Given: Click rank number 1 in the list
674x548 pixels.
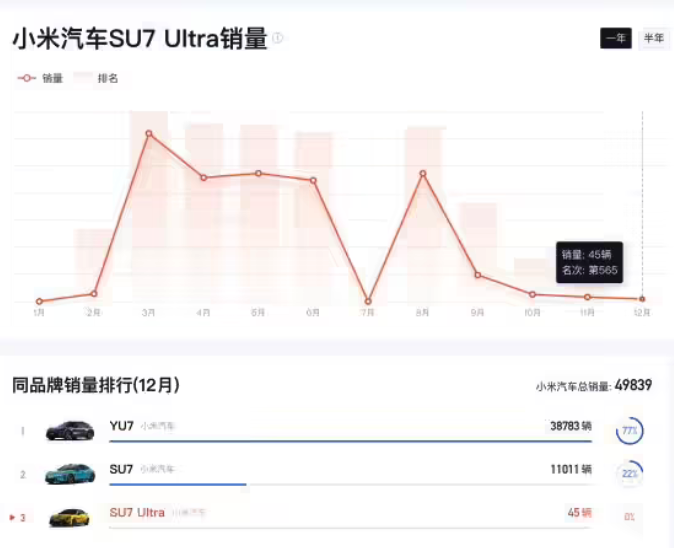Looking at the screenshot, I should [x=23, y=431].
